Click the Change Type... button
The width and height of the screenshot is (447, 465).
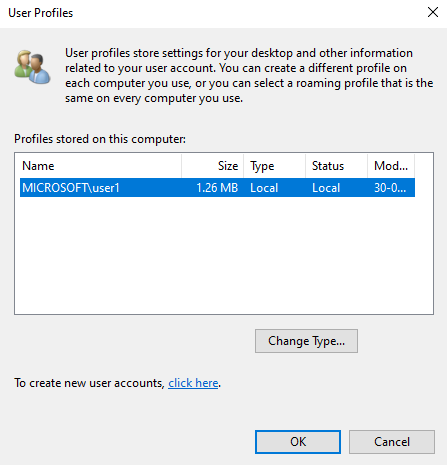click(306, 341)
